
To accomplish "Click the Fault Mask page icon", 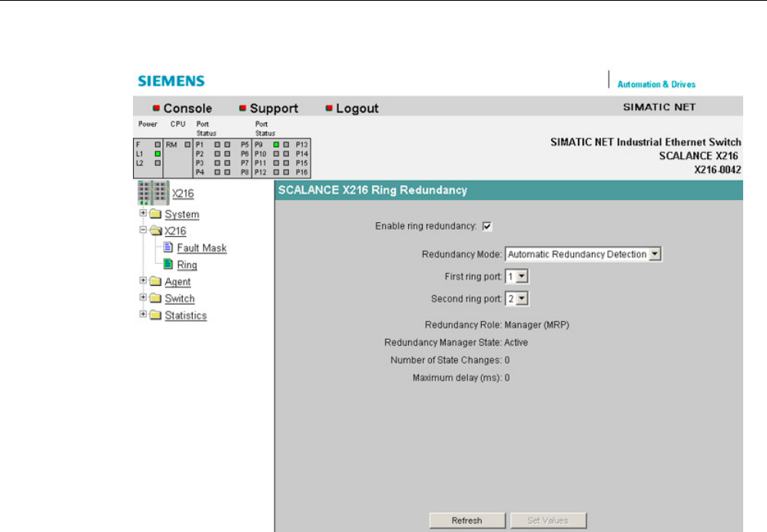I will 168,247.
